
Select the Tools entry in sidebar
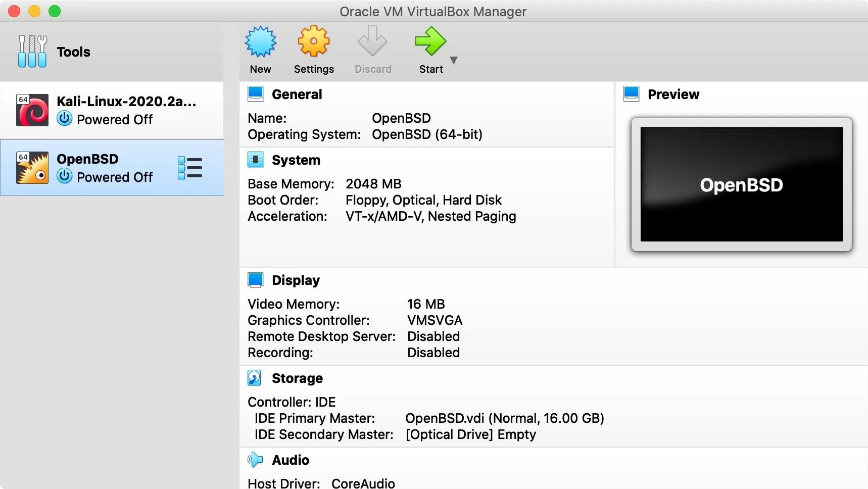pos(112,52)
